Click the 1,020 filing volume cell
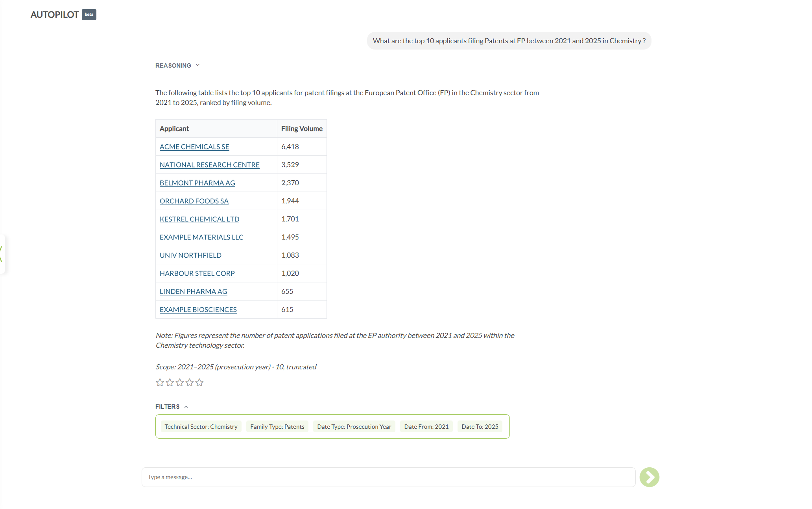 tap(302, 273)
